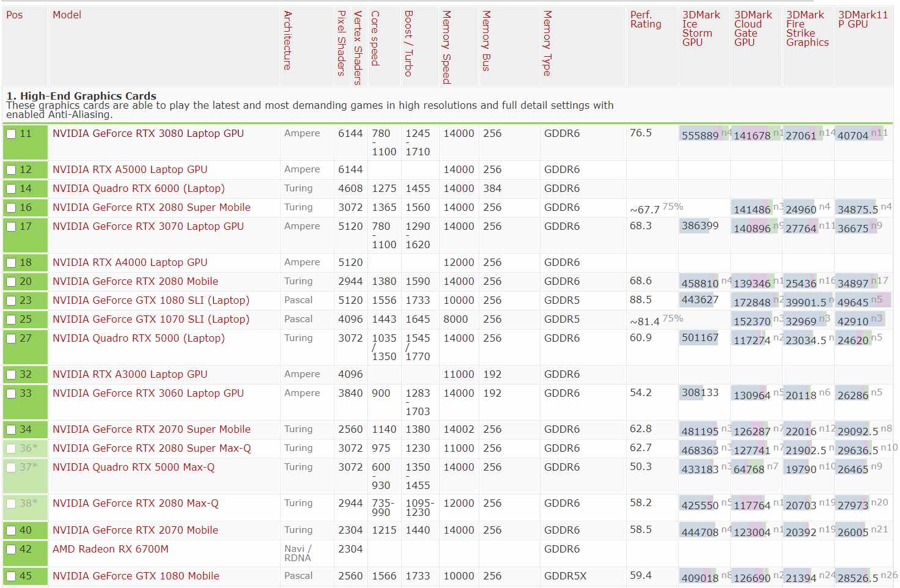Image resolution: width=900 pixels, height=588 pixels.
Task: Check the position 17 comparison box
Action: pos(11,227)
